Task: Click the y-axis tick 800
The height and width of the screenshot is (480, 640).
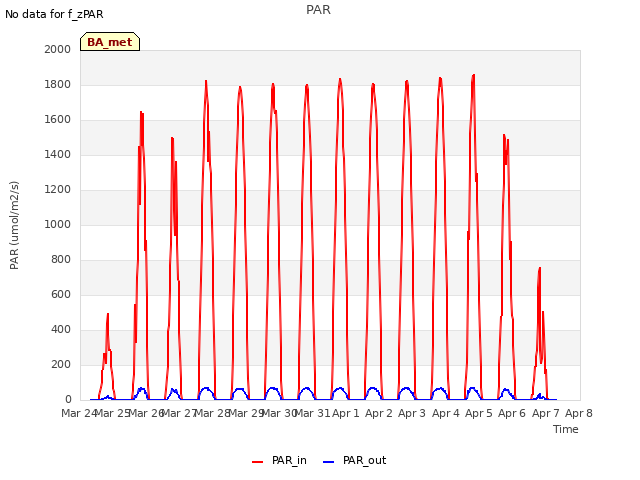Action: coord(61,260)
